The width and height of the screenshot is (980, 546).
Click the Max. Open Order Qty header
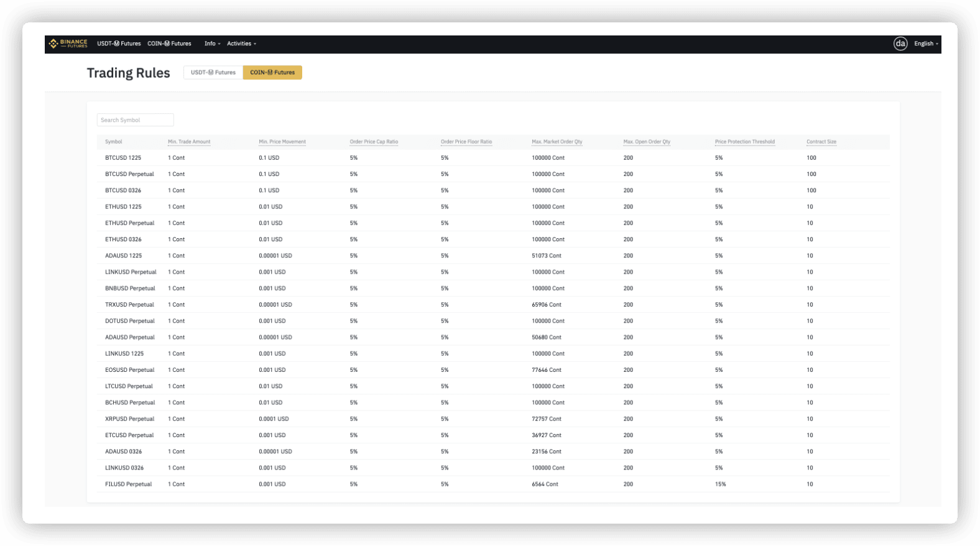coord(647,142)
